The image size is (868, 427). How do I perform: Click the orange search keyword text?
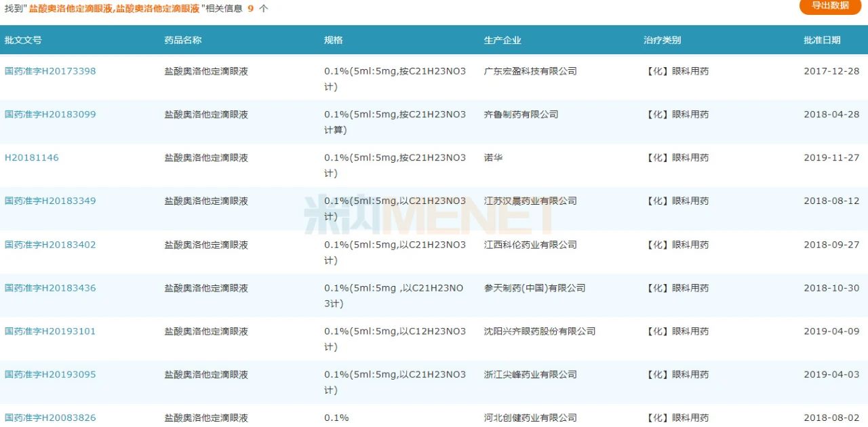(x=114, y=8)
